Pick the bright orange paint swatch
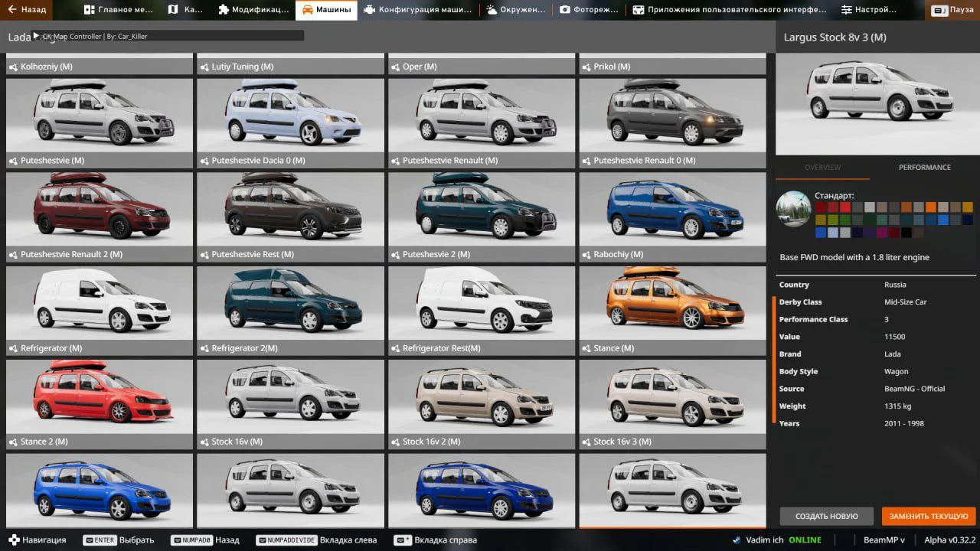Image resolution: width=980 pixels, height=551 pixels. (x=931, y=207)
